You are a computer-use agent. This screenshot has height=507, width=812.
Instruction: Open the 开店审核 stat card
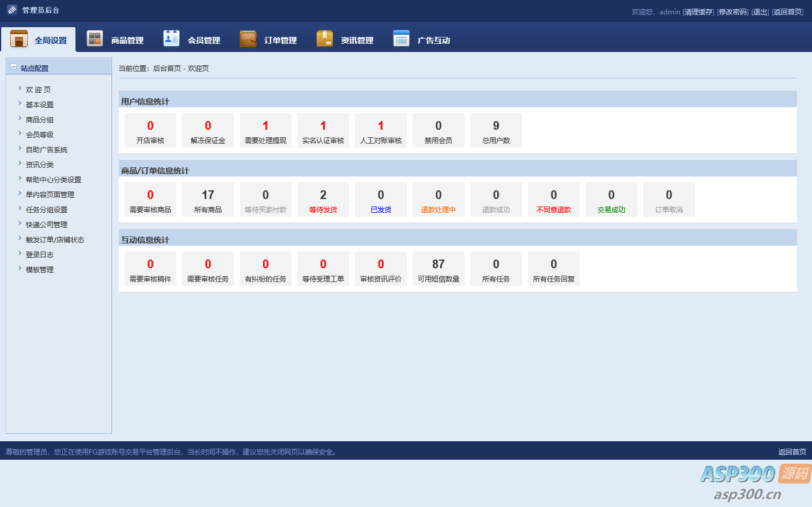(x=150, y=130)
